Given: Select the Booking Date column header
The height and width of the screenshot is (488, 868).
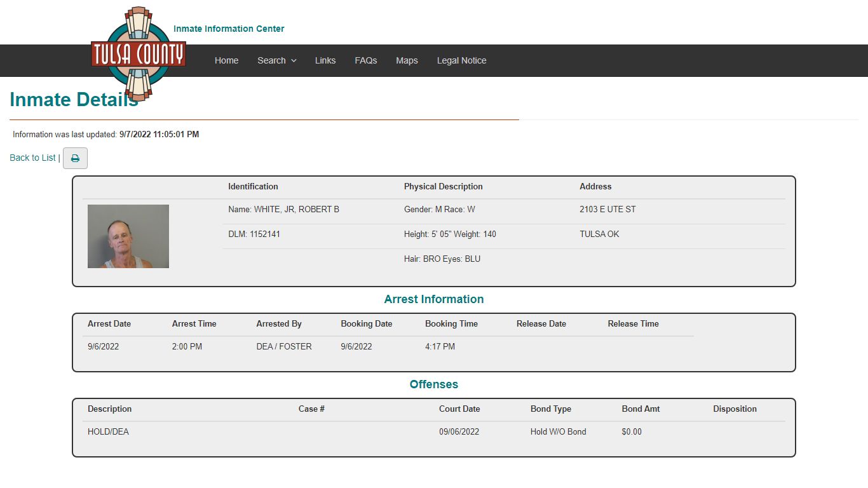Looking at the screenshot, I should [367, 323].
